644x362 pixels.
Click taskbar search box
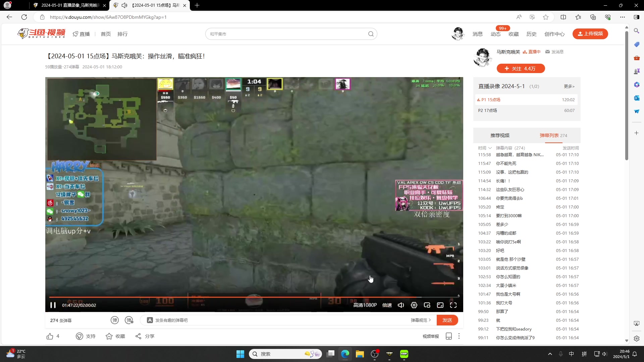point(285,354)
